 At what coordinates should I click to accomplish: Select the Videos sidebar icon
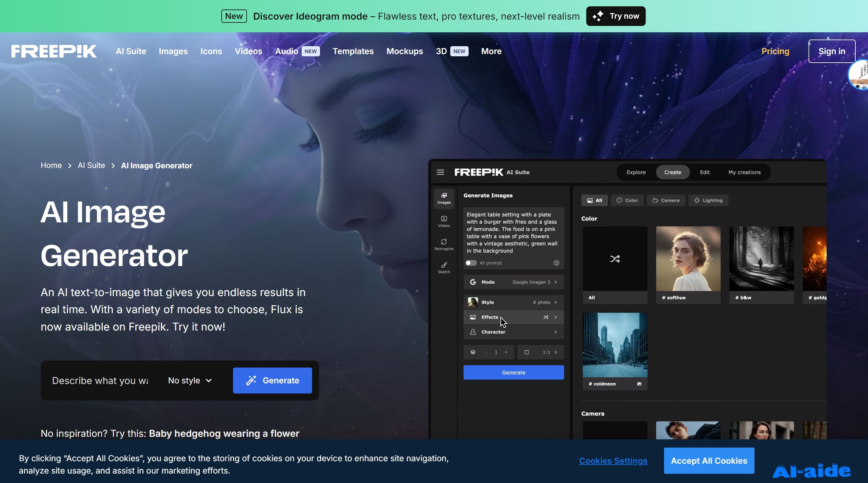[x=444, y=221]
